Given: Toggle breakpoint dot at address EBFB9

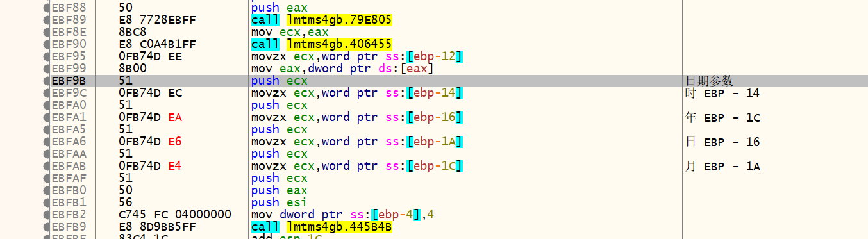Looking at the screenshot, I should [x=46, y=227].
